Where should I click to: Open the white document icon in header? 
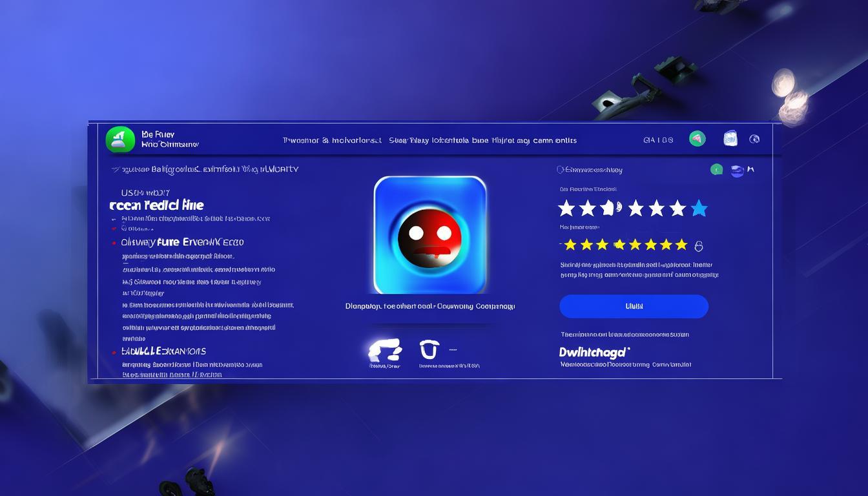coord(730,138)
